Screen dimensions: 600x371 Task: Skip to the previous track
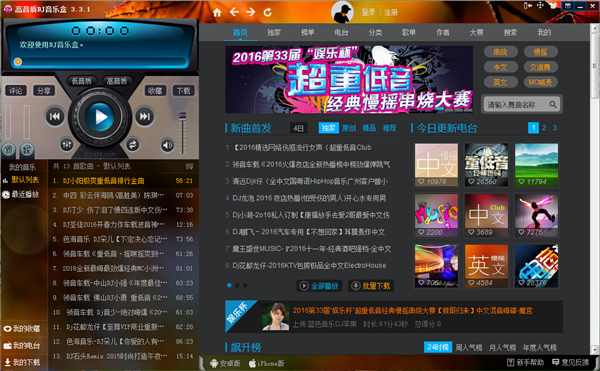tap(55, 116)
